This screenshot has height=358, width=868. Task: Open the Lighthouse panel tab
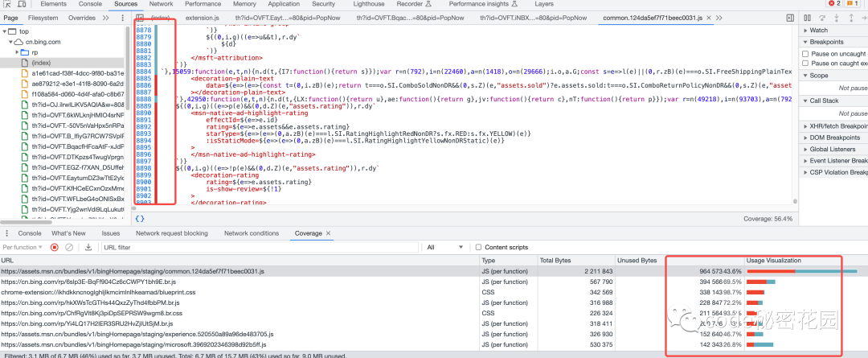point(369,4)
